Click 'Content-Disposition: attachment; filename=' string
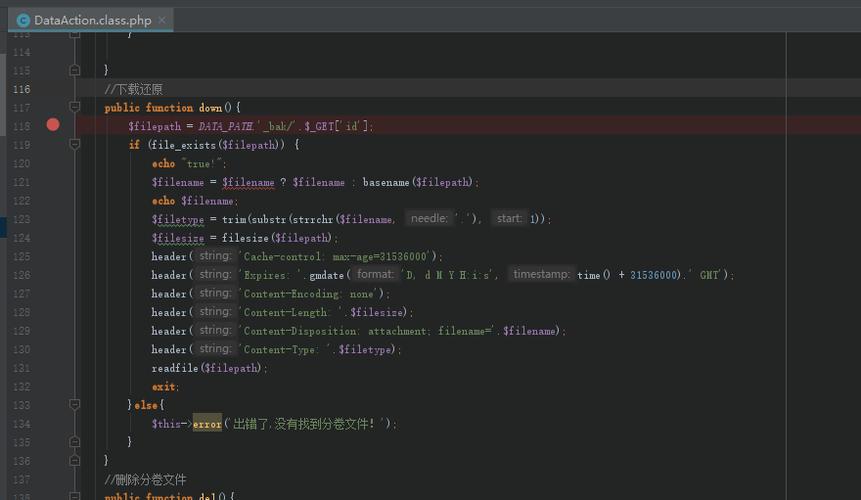861x500 pixels. click(367, 331)
